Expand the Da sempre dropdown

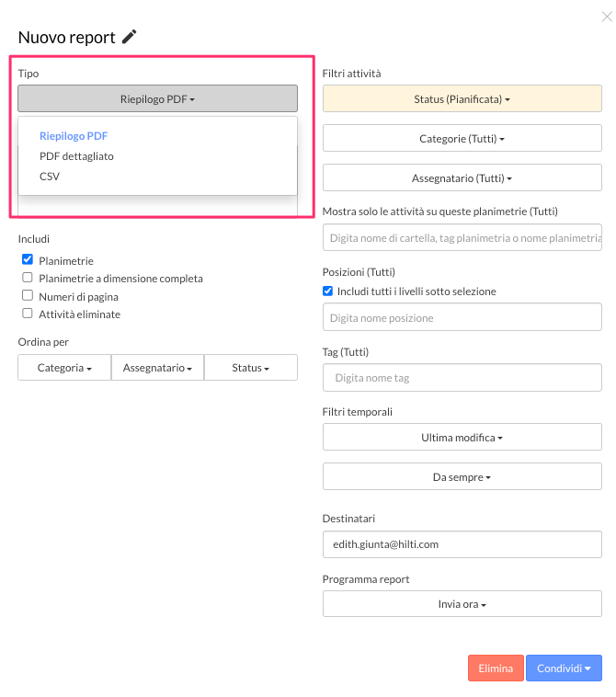pyautogui.click(x=462, y=476)
